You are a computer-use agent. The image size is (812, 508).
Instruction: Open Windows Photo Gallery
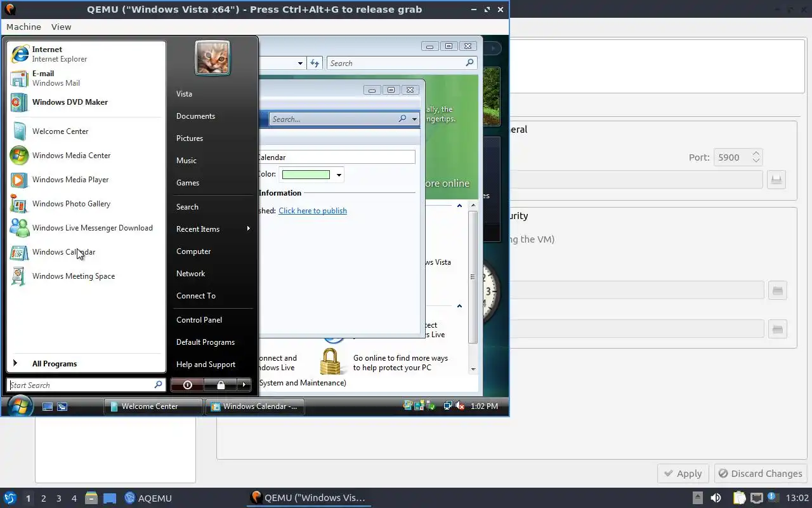[x=87, y=204]
